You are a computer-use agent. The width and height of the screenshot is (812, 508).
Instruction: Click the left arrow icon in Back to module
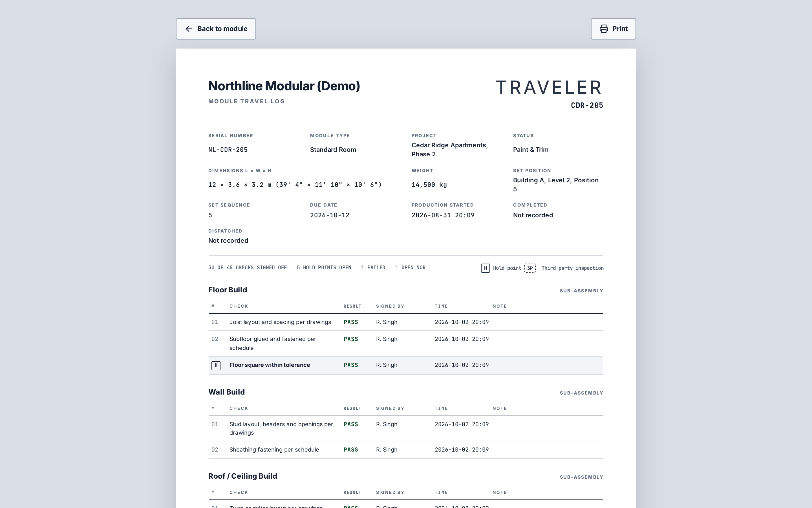tap(189, 29)
